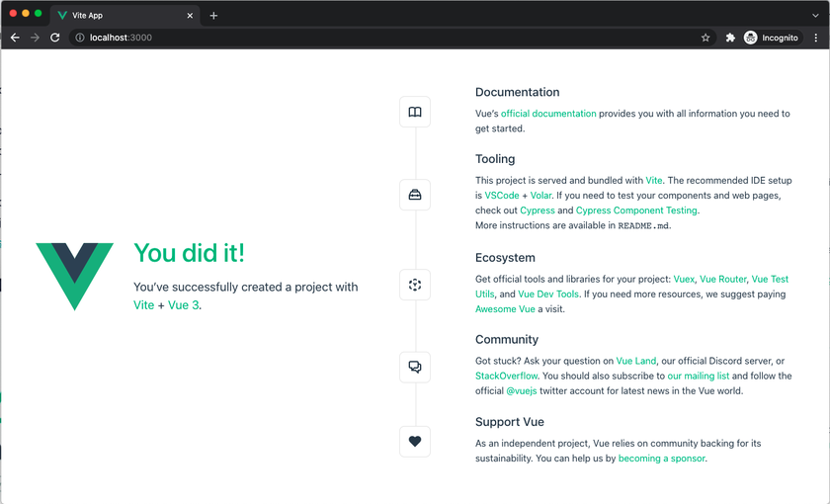Click the Documentation heading
Screen dimensions: 830x504
tap(517, 92)
